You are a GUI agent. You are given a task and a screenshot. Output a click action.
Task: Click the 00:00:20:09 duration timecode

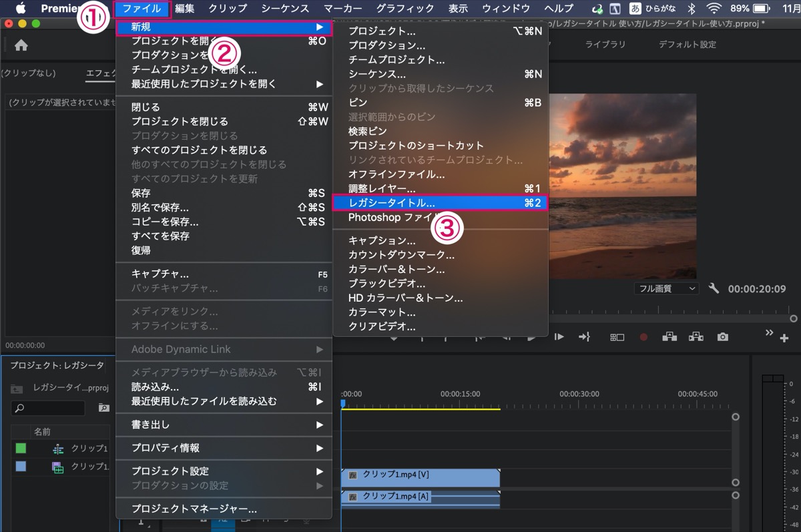757,289
